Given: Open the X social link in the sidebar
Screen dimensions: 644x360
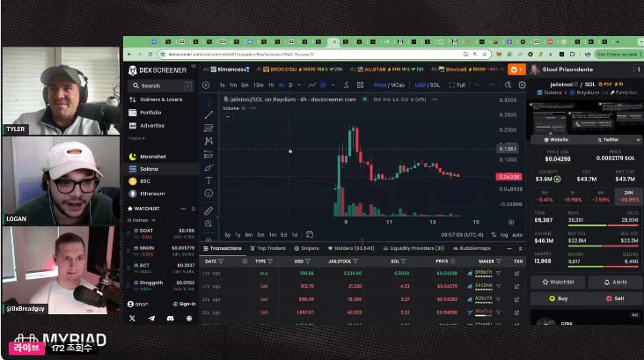Looking at the screenshot, I should (132, 319).
